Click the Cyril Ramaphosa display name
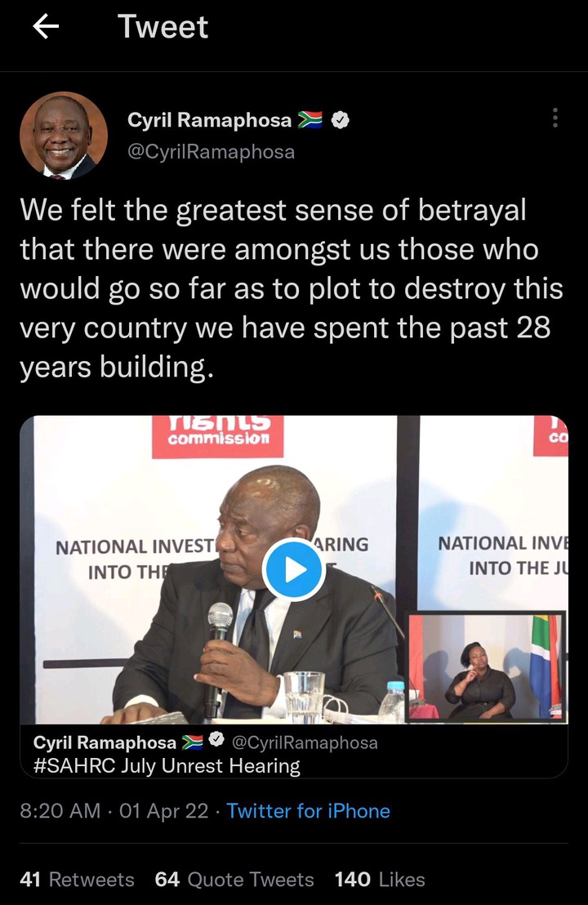Image resolution: width=588 pixels, height=905 pixels. [x=209, y=120]
